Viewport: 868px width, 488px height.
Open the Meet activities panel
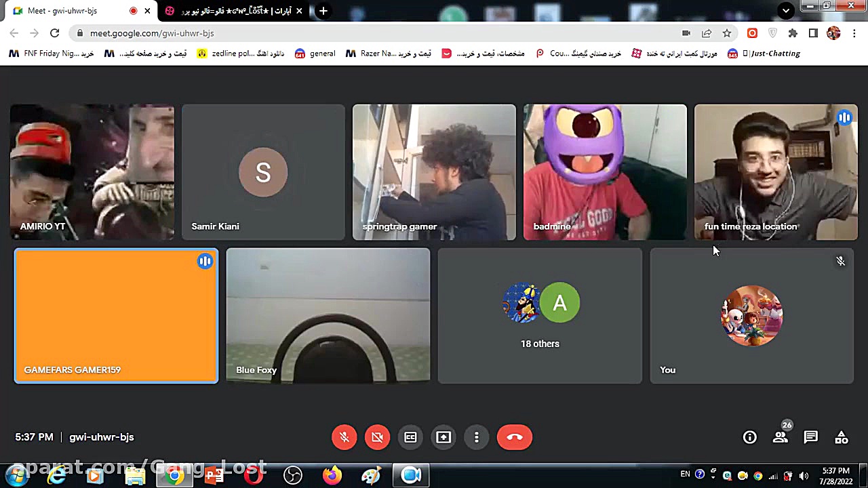pyautogui.click(x=842, y=437)
